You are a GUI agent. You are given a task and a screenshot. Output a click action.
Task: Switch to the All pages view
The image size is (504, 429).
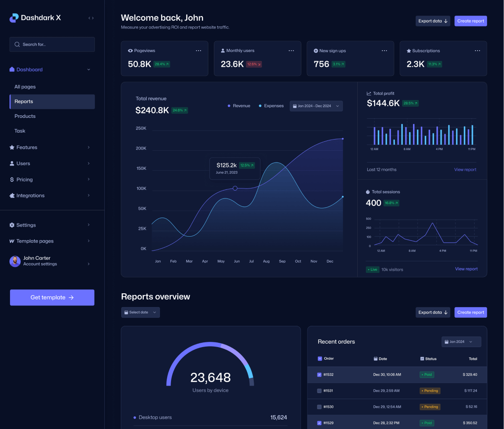point(24,87)
